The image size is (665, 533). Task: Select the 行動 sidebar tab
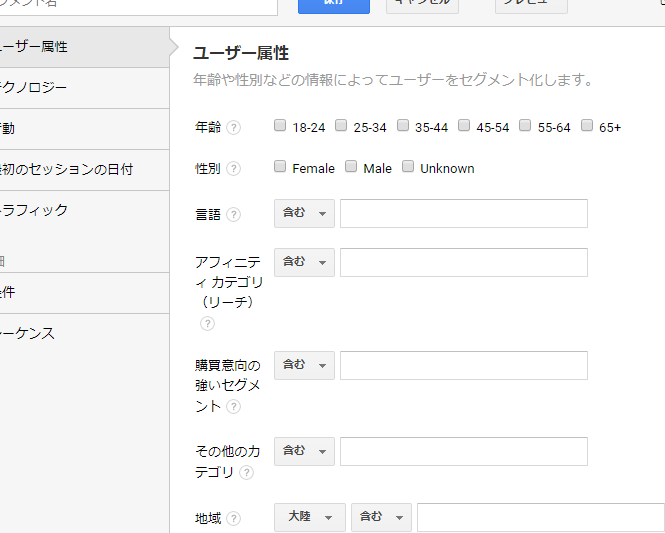click(84, 129)
